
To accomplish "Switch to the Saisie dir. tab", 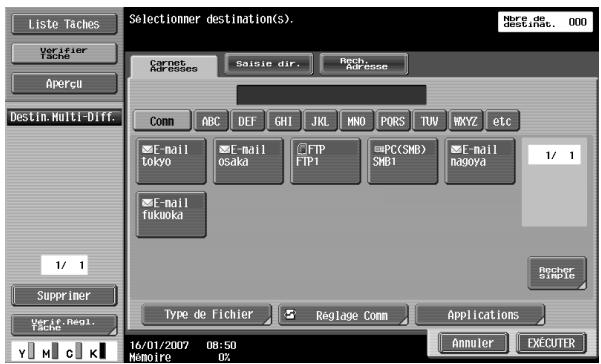I will coord(268,64).
